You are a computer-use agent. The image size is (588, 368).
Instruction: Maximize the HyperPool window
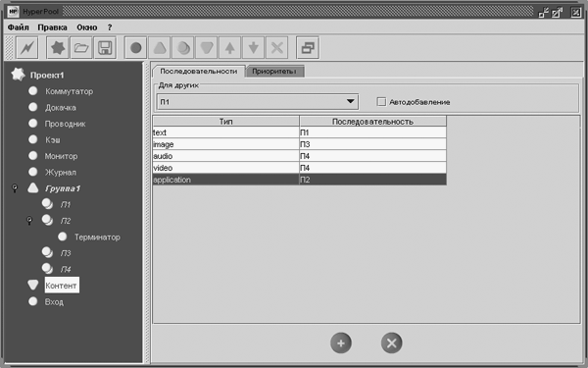tap(557, 13)
